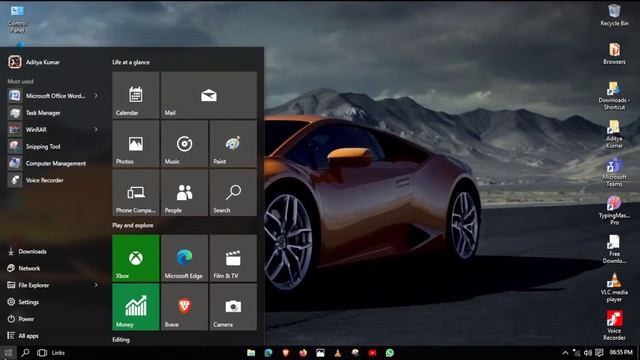640x360 pixels.
Task: Click the network tray icon
Action: point(576,353)
